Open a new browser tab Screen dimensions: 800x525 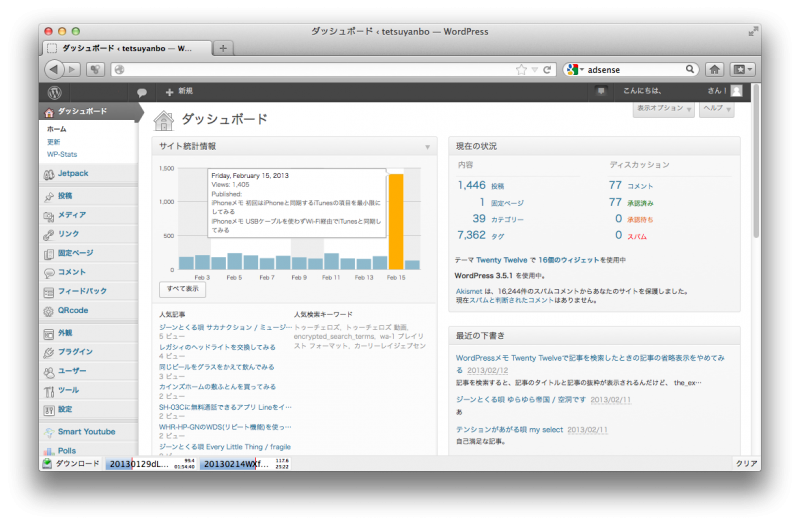[223, 48]
